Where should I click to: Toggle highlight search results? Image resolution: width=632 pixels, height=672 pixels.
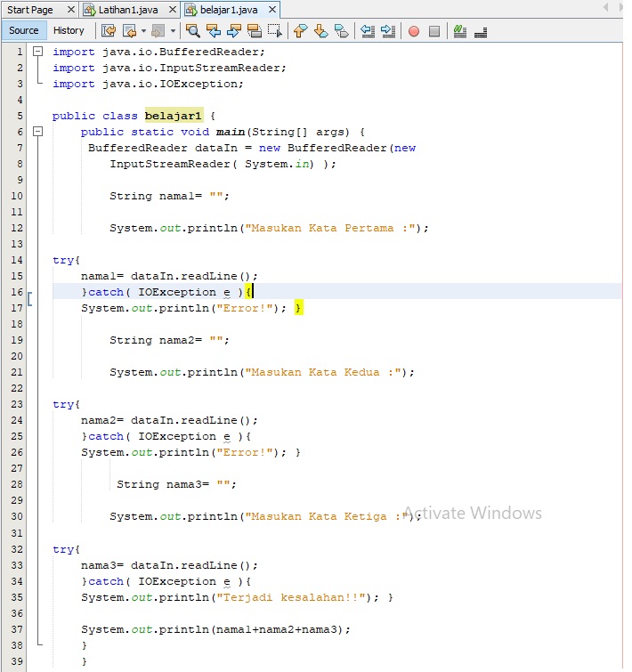255,31
